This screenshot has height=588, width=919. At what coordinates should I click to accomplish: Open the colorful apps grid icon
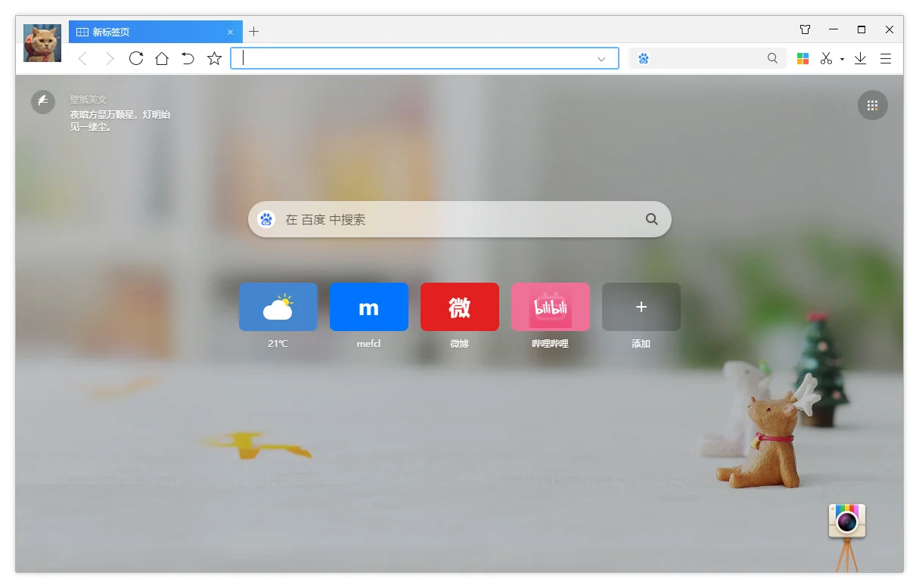tap(803, 58)
